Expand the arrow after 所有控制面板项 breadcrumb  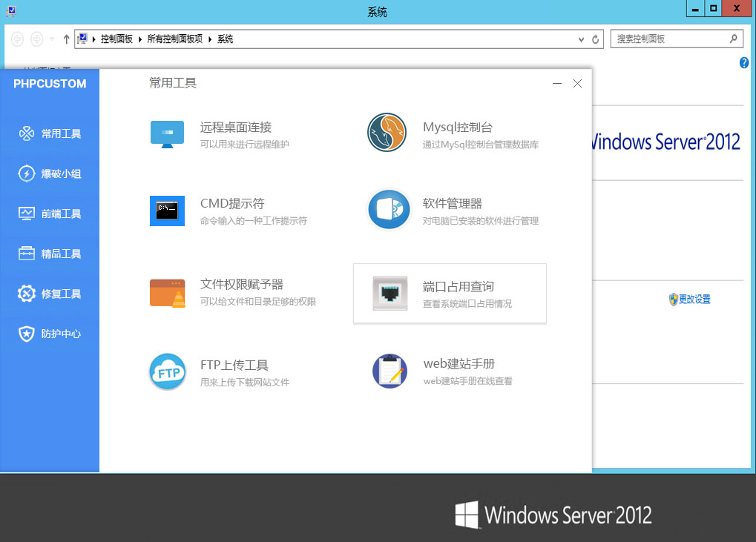pyautogui.click(x=210, y=39)
